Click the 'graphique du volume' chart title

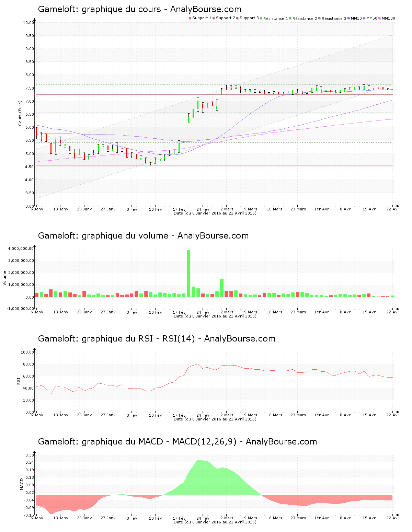coord(143,236)
